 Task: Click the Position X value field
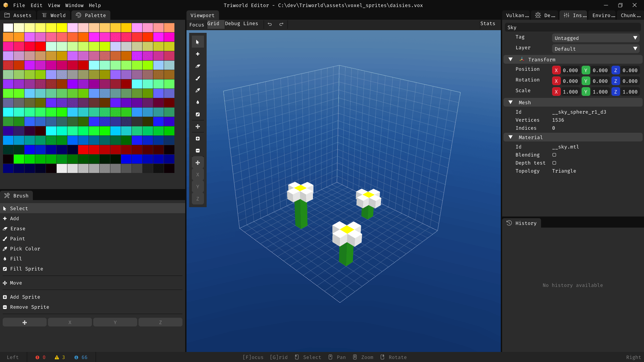click(570, 70)
